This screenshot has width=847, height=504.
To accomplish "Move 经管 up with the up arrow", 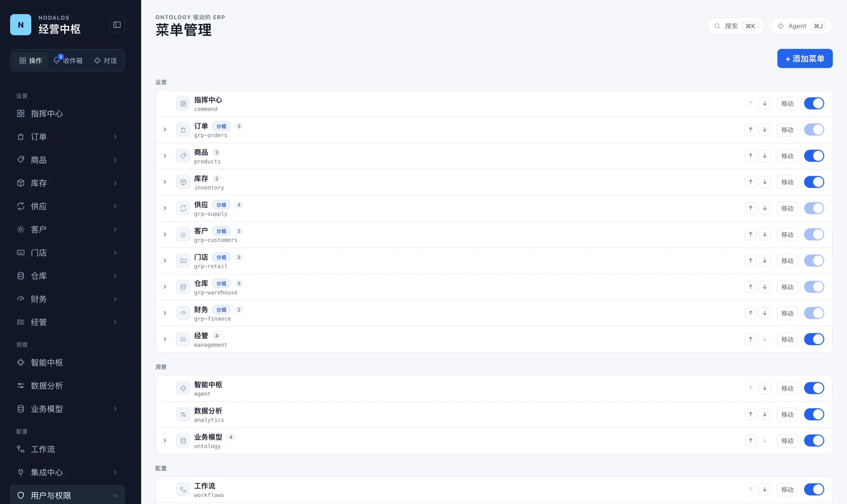I will coord(751,339).
